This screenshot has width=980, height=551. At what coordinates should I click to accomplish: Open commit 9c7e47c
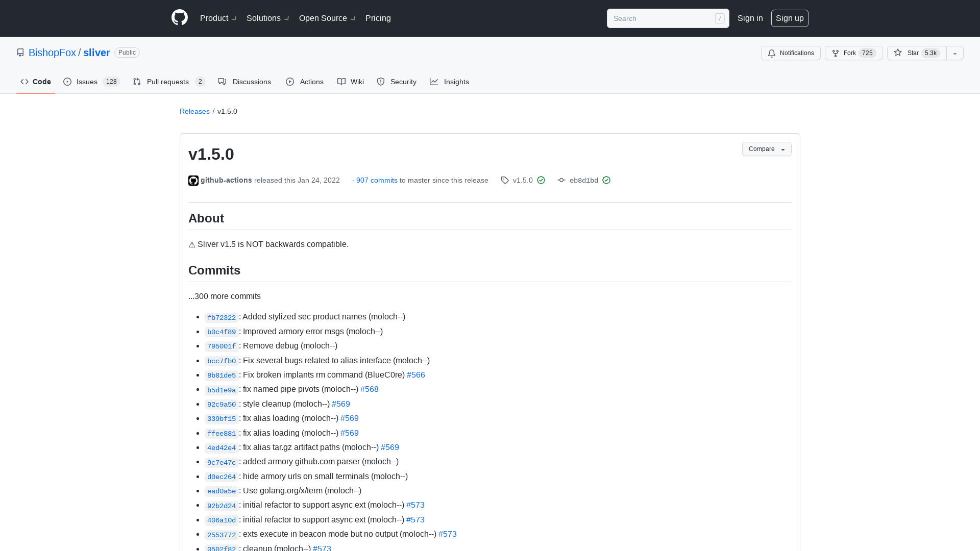click(x=222, y=462)
